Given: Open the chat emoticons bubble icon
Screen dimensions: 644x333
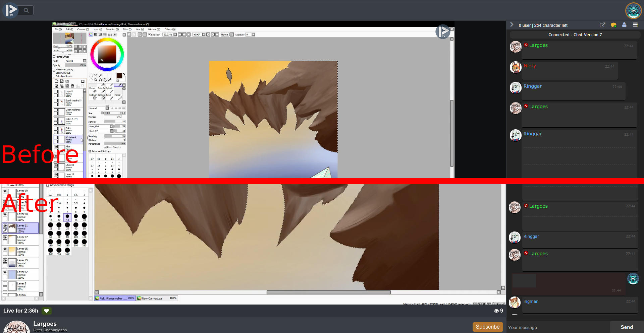Looking at the screenshot, I should click(613, 25).
